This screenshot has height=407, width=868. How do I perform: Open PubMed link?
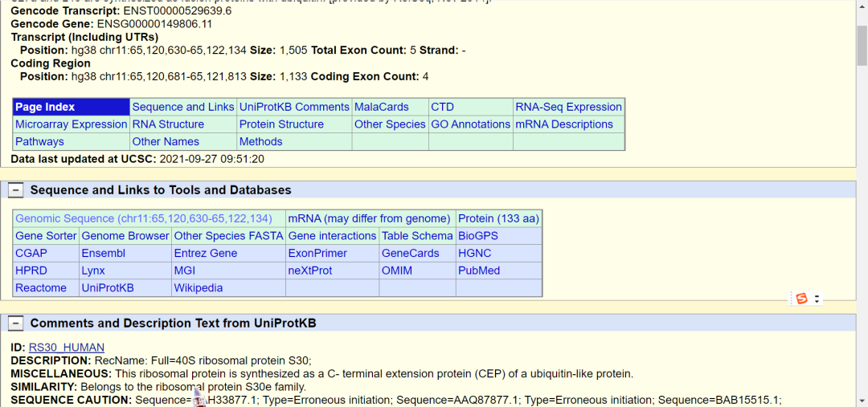pyautogui.click(x=479, y=271)
